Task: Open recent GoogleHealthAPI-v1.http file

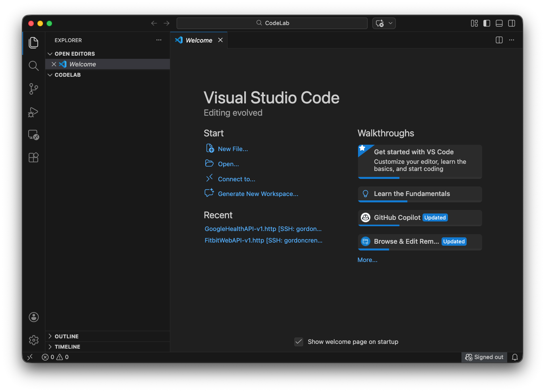Action: tap(263, 229)
